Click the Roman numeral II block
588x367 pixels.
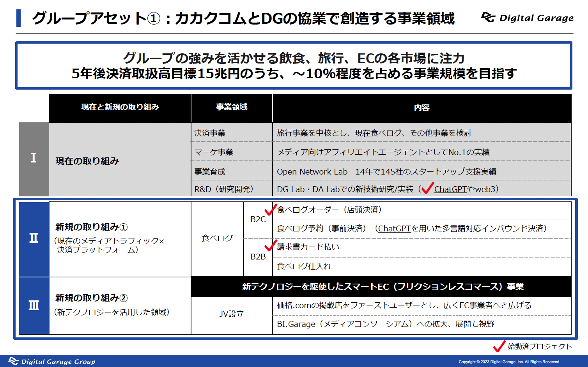pyautogui.click(x=34, y=238)
